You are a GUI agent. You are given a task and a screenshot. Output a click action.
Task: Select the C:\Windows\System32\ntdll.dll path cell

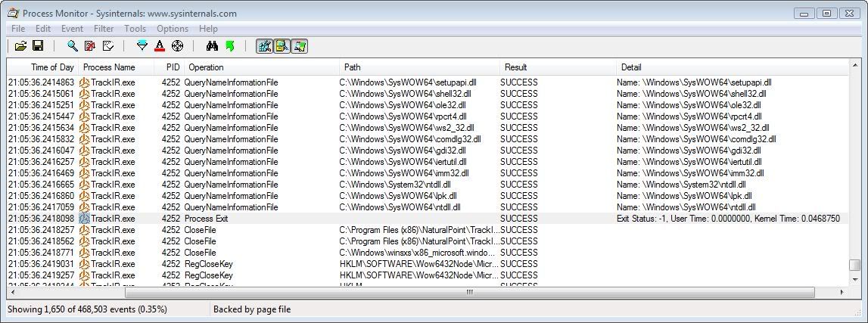click(x=395, y=184)
